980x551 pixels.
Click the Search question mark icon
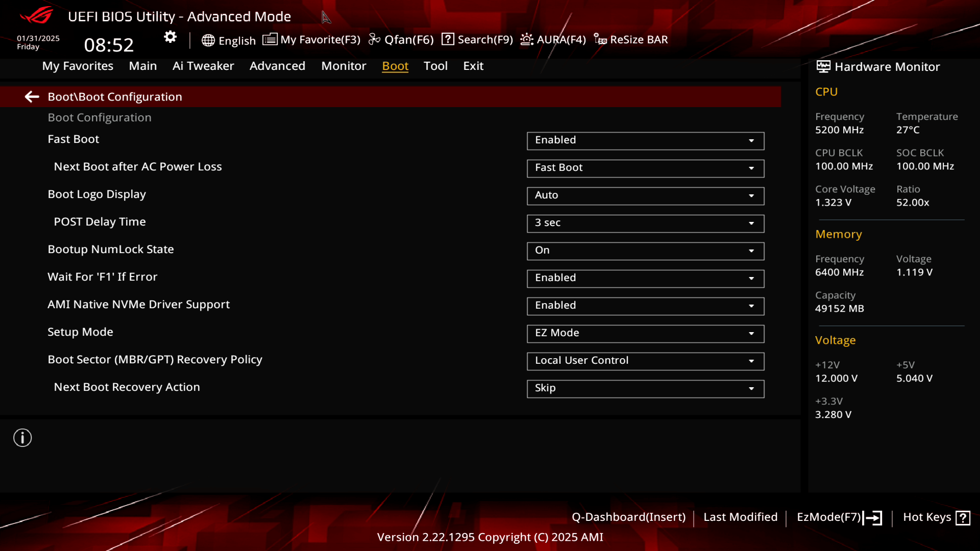click(448, 39)
